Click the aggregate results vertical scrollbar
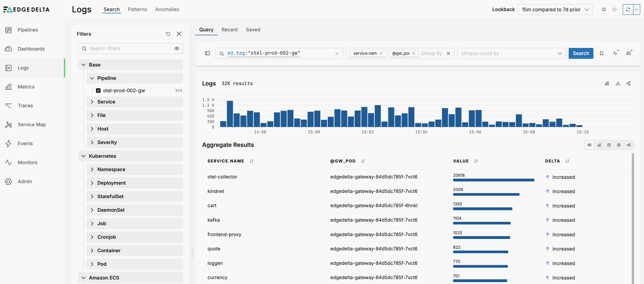 633,218
